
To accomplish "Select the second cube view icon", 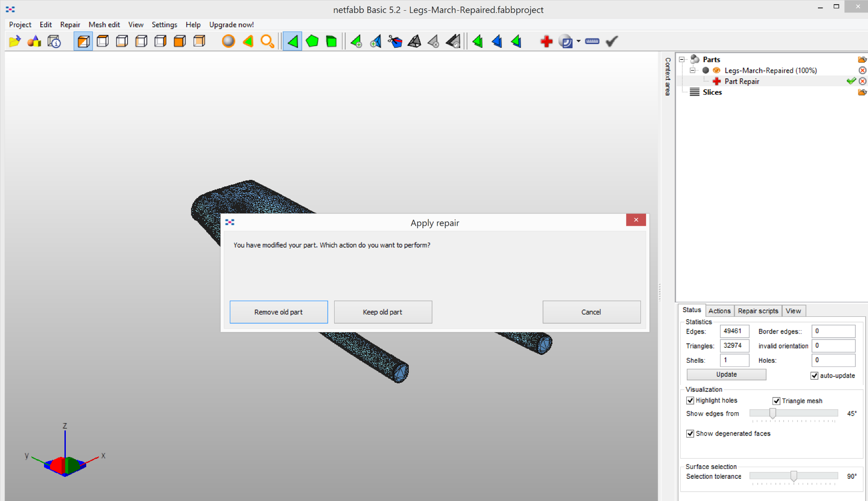I will pyautogui.click(x=103, y=41).
